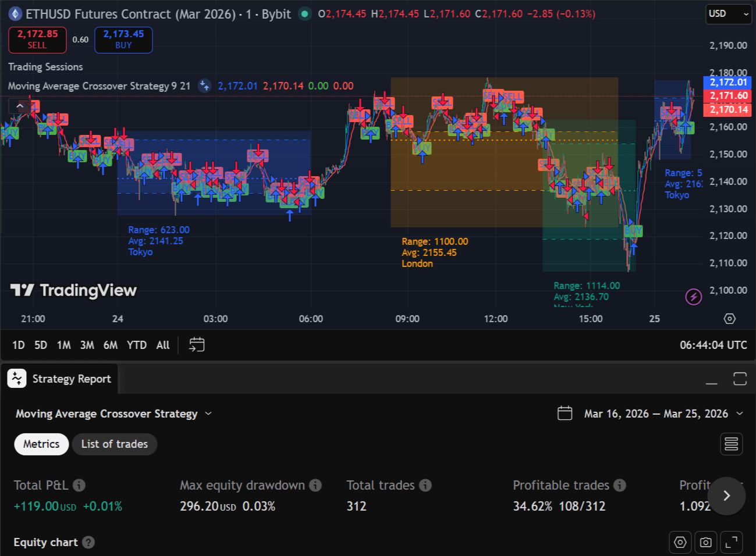The width and height of the screenshot is (756, 556).
Task: Click the BUY 2,173.45 button
Action: 123,40
